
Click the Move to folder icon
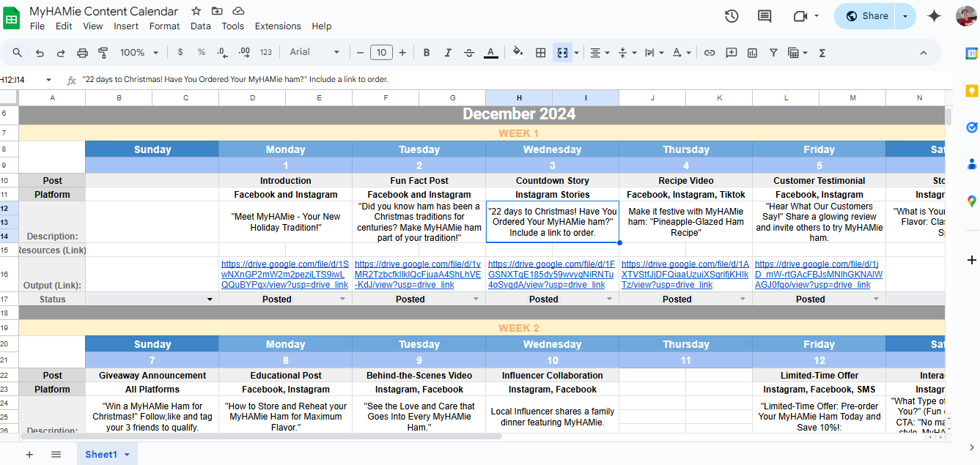coord(217,11)
